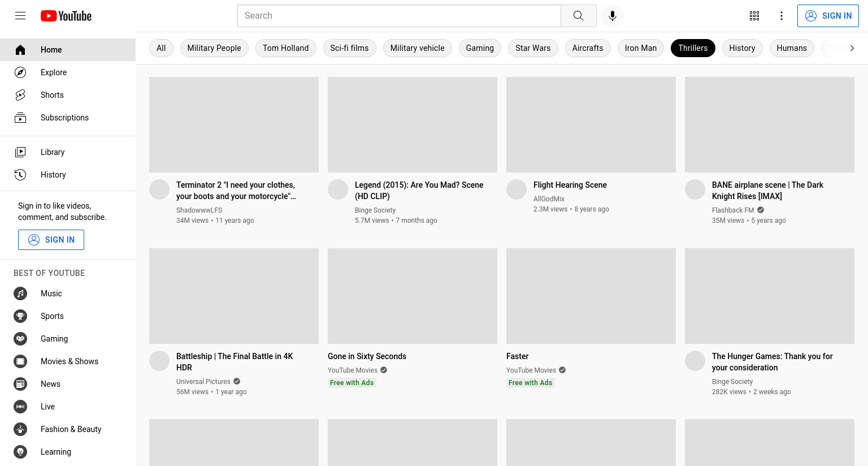The height and width of the screenshot is (466, 868).
Task: Open Explore in the sidebar
Action: pos(68,72)
